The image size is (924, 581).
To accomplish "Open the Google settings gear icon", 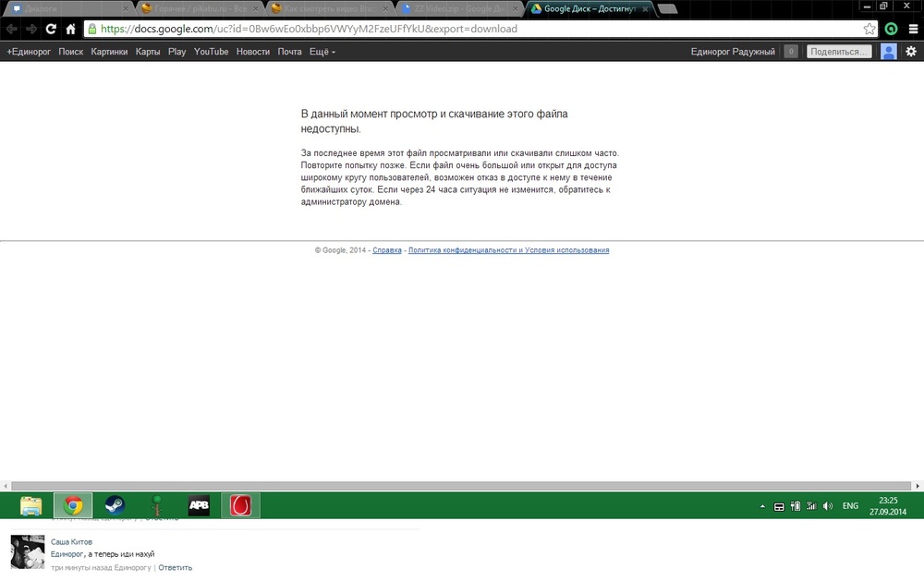I will (x=911, y=52).
